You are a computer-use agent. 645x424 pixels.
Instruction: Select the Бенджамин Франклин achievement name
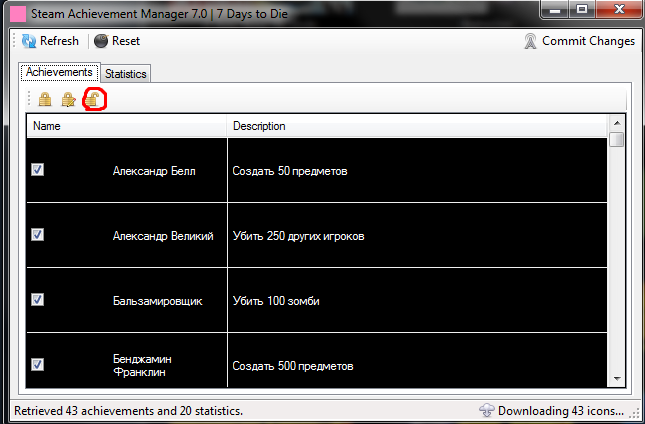142,366
